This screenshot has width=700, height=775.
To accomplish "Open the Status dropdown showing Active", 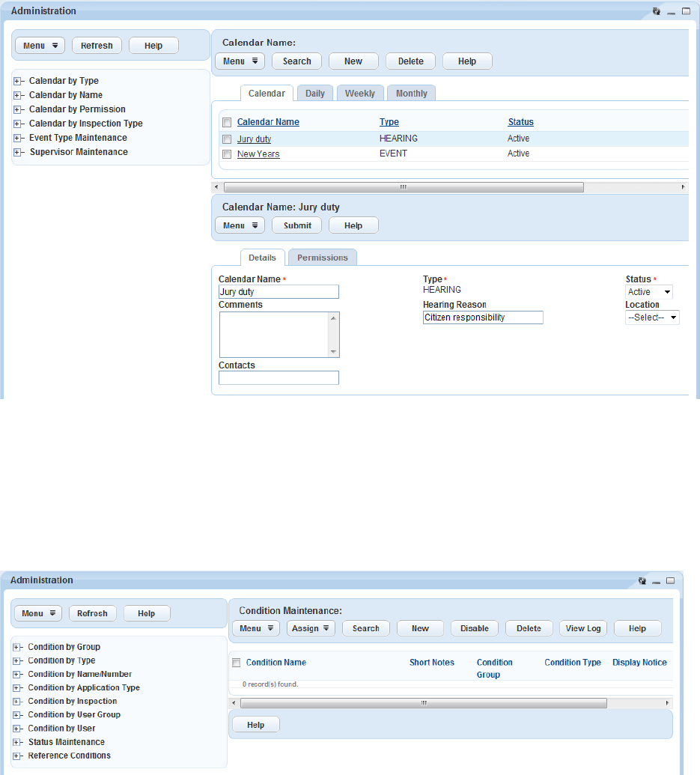I will [x=649, y=292].
